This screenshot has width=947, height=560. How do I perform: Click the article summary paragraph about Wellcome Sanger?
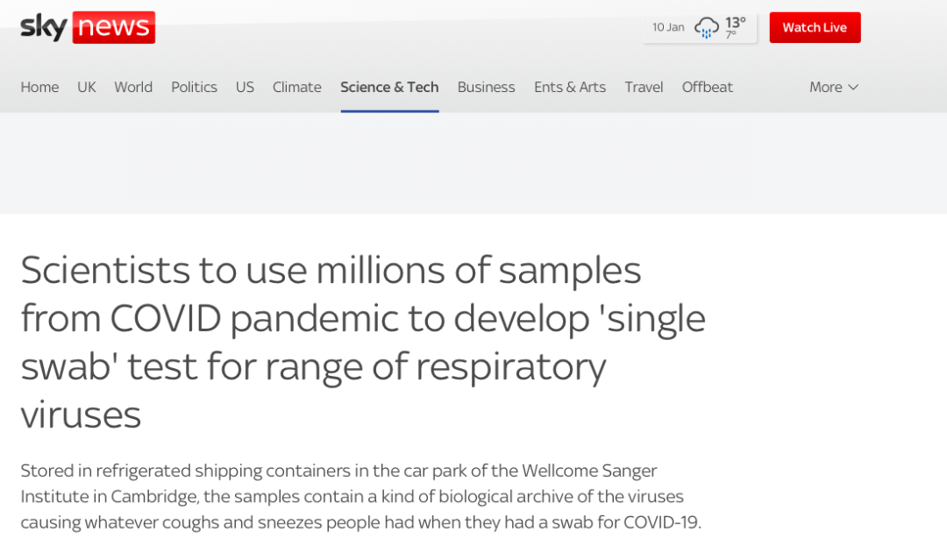click(x=361, y=496)
